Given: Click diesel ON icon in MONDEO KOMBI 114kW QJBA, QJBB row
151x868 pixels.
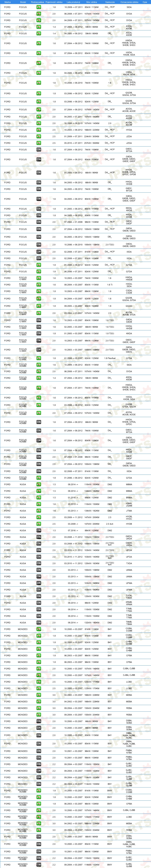Looking at the screenshot, I should point(39,865).
